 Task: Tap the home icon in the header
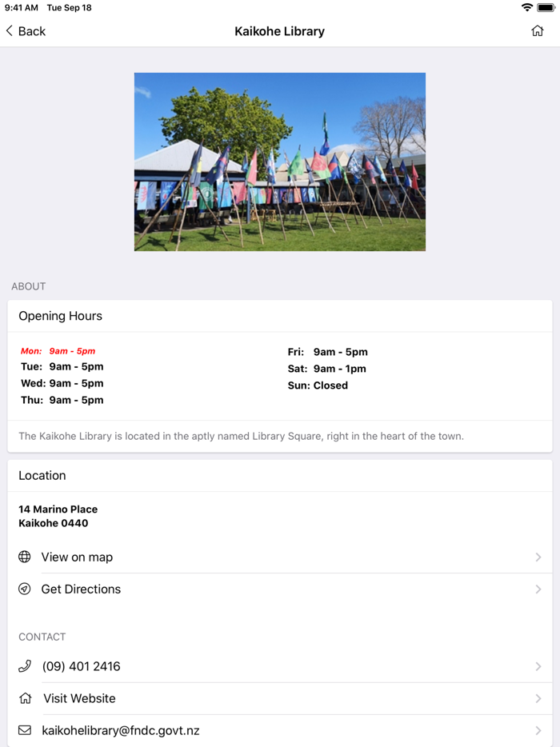[538, 31]
